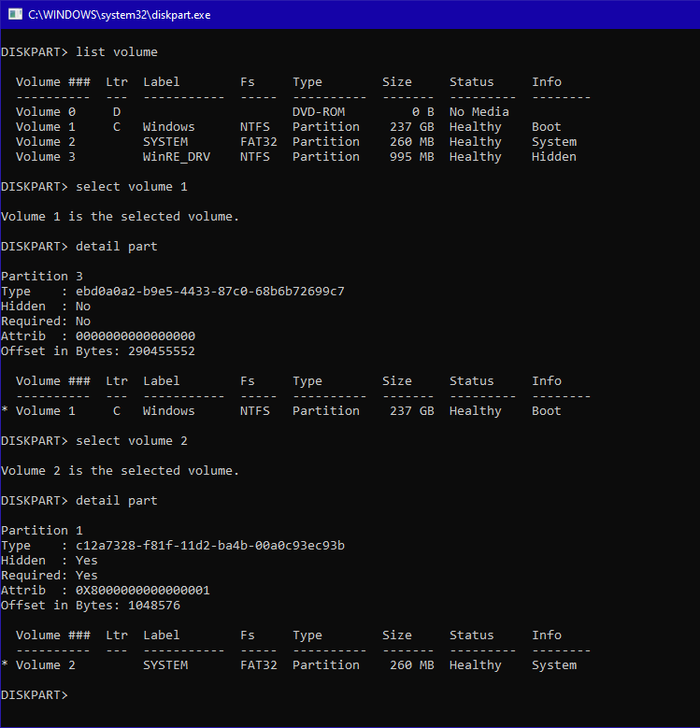Click the Attrib value 0X8000000000000001

(x=143, y=591)
